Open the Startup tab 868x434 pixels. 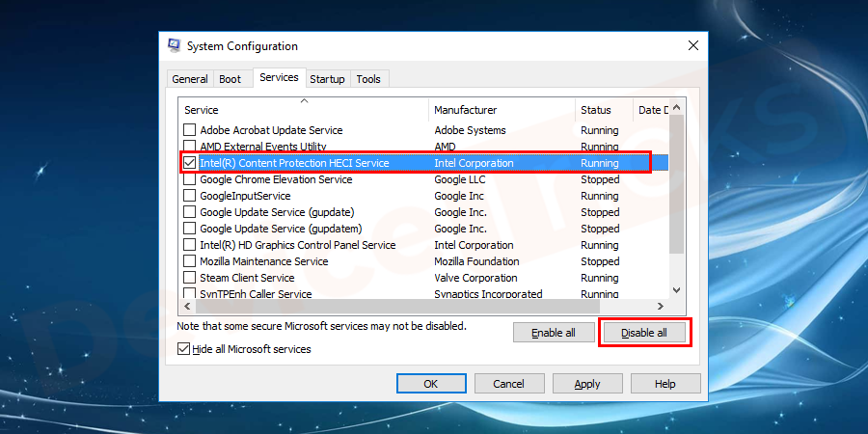(x=327, y=79)
